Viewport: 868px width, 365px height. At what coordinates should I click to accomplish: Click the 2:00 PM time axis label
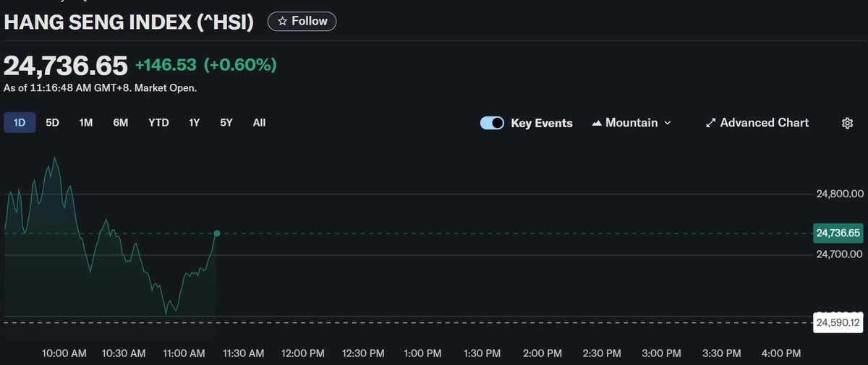click(542, 353)
